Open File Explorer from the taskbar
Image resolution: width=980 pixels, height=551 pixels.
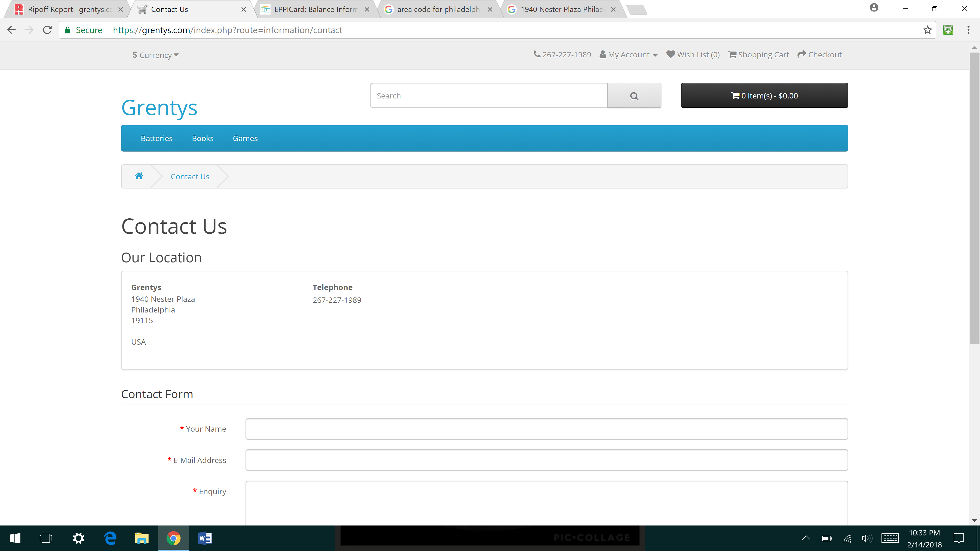coord(142,538)
